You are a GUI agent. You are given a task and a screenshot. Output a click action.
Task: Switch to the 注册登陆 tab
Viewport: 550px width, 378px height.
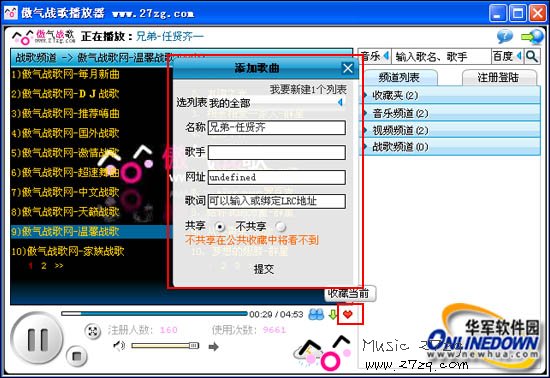click(x=498, y=77)
